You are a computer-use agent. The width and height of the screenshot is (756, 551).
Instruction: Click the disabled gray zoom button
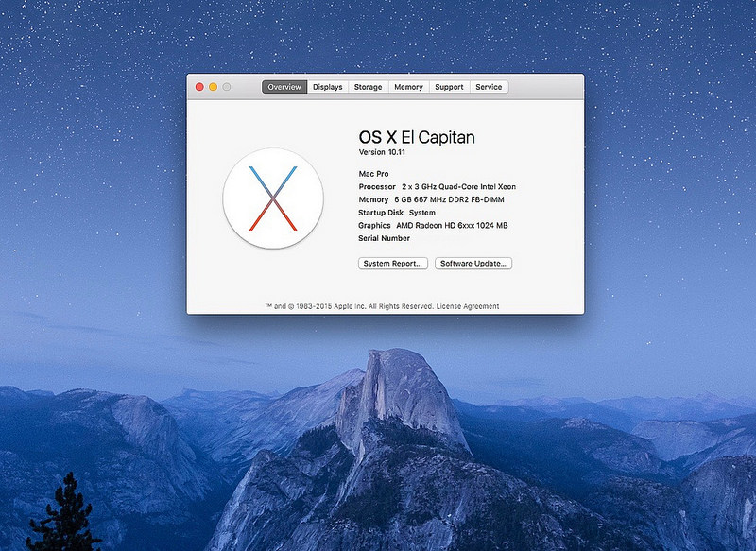coord(226,87)
